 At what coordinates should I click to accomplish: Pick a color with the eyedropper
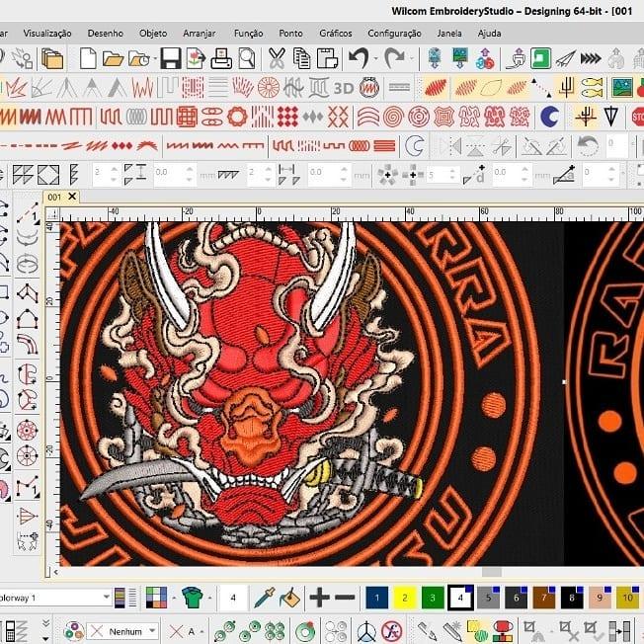pos(264,598)
